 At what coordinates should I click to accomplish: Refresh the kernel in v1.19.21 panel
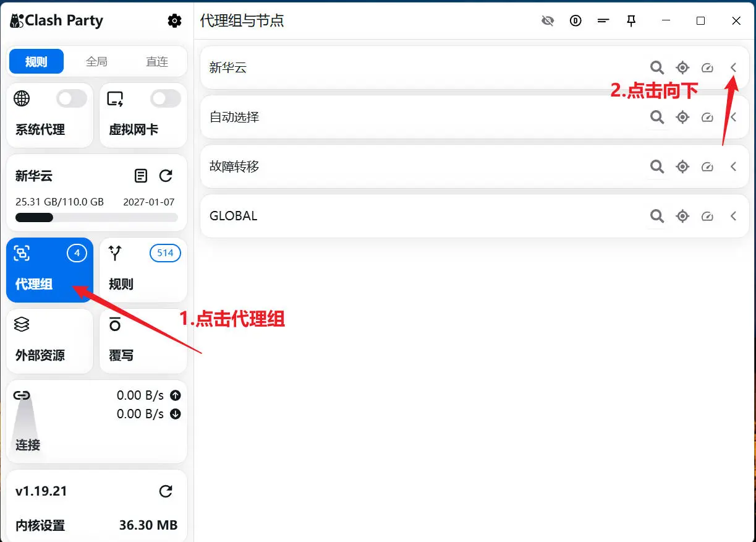point(166,491)
